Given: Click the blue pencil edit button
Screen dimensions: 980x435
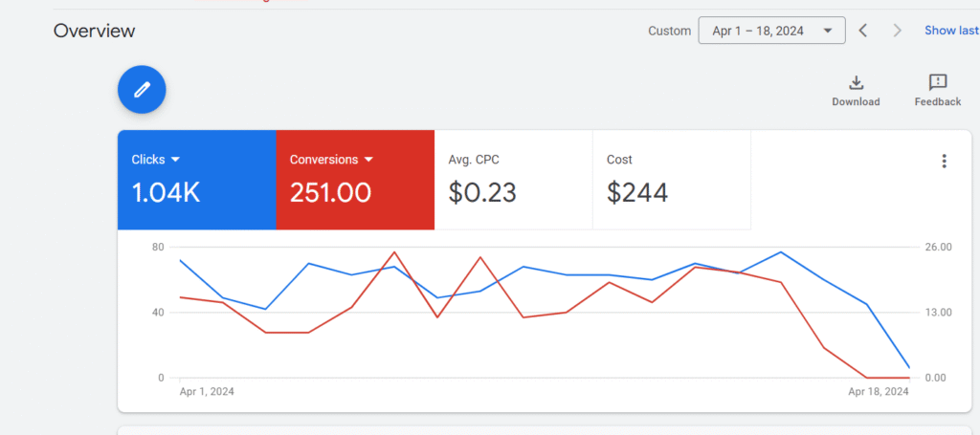Looking at the screenshot, I should click(142, 90).
